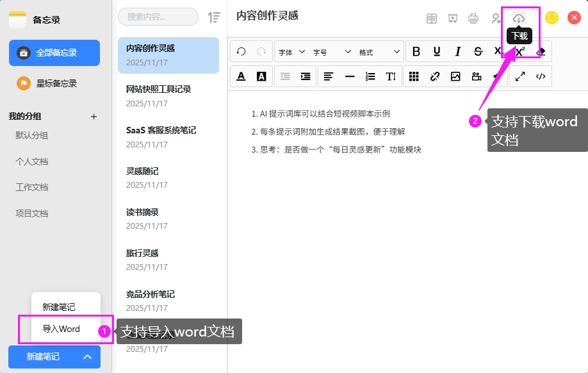Viewport: 588px width, 373px height.
Task: Expand the 格式 format dropdown
Action: pyautogui.click(x=379, y=52)
